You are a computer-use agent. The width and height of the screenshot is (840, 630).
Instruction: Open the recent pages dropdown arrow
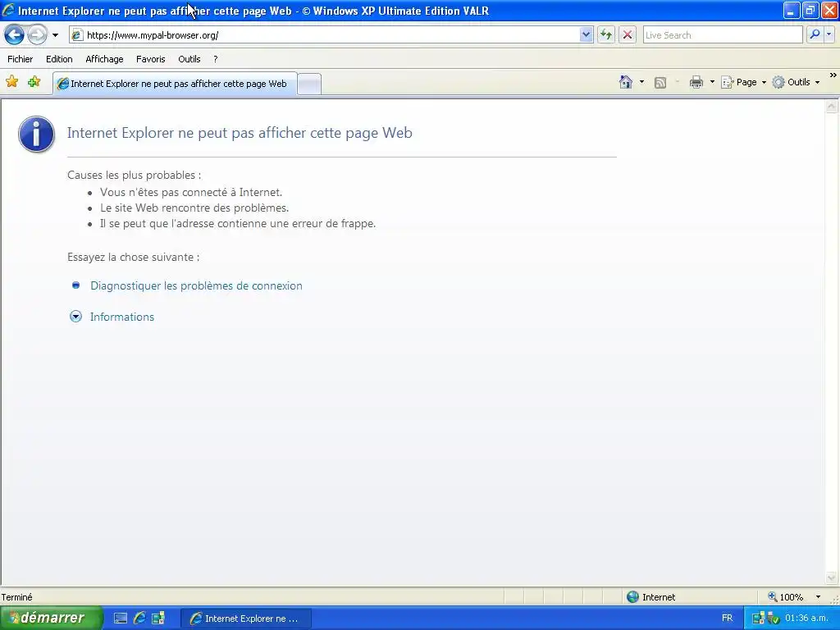55,35
